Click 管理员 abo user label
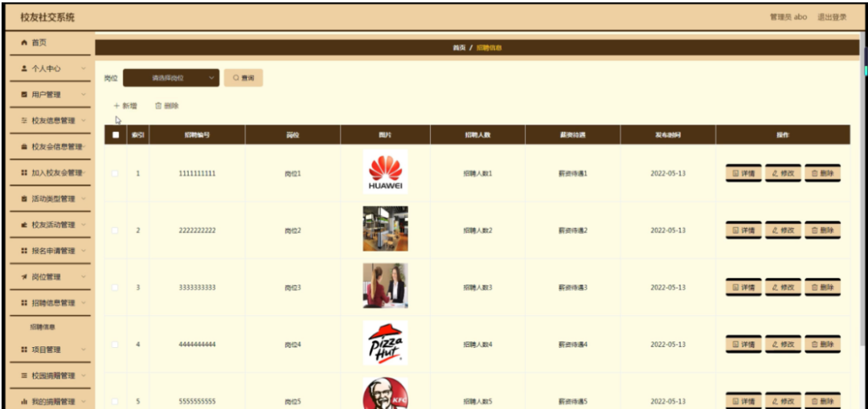Screen dimensions: 868x409 tap(788, 17)
